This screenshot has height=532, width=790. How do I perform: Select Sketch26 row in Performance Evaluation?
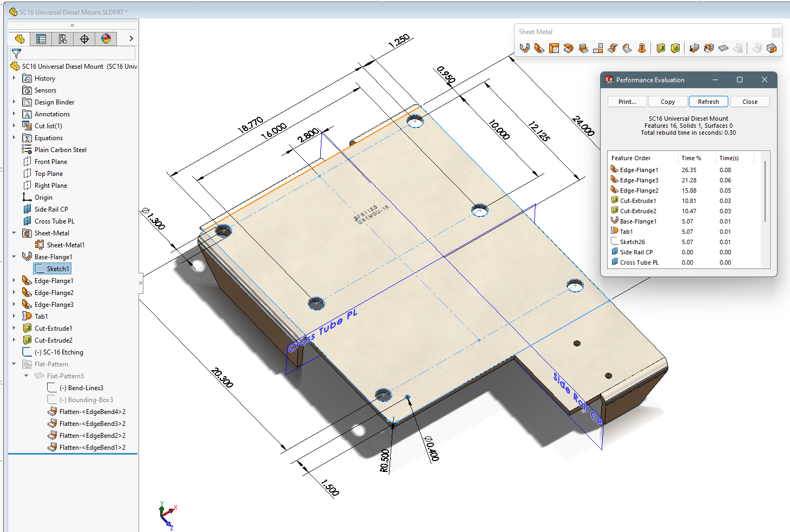(x=684, y=242)
